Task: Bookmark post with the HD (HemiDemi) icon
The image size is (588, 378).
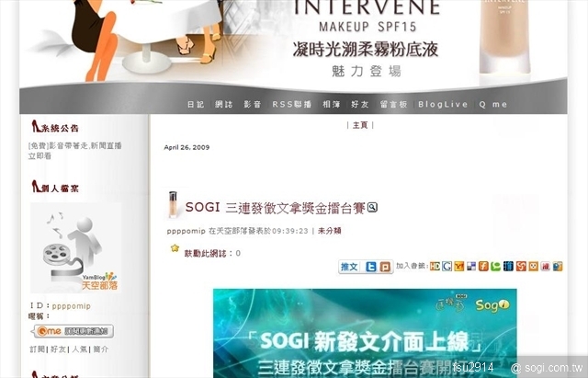Action: point(435,266)
